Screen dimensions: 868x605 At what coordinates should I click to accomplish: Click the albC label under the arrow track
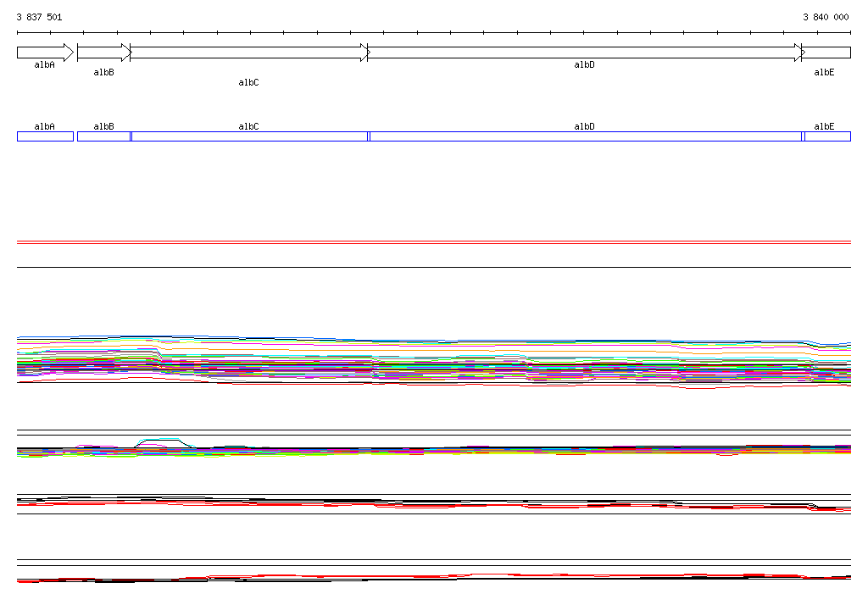pyautogui.click(x=248, y=82)
